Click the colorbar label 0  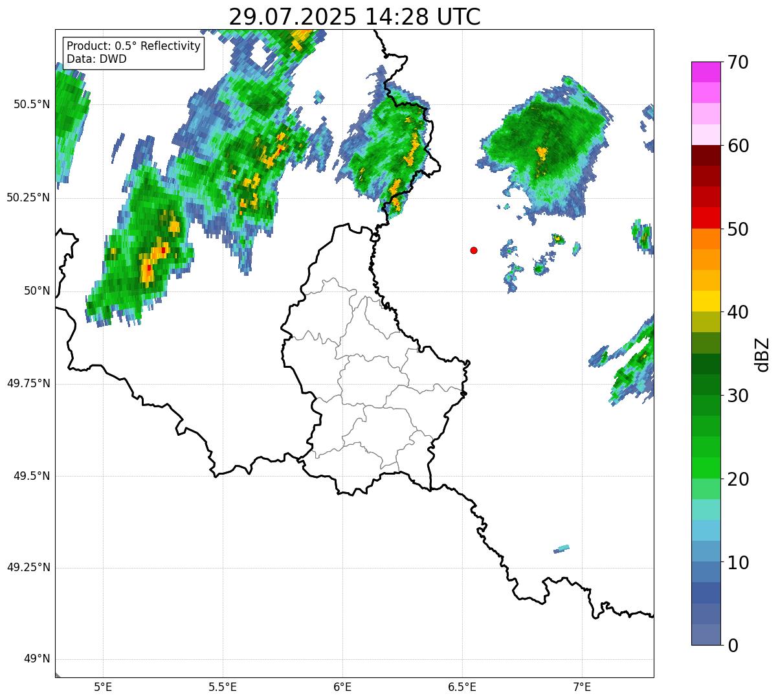coord(733,646)
